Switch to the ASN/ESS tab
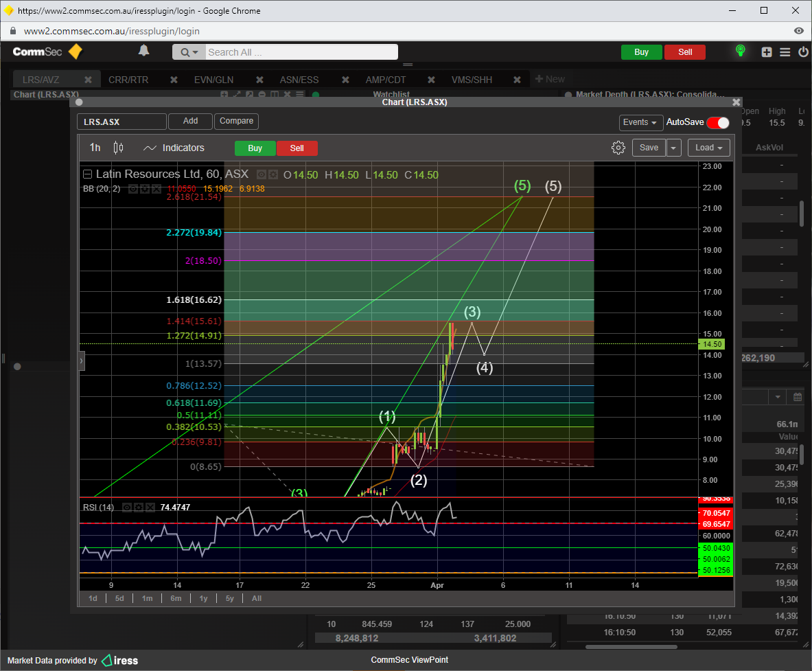Screen dimensions: 812x671 point(299,80)
